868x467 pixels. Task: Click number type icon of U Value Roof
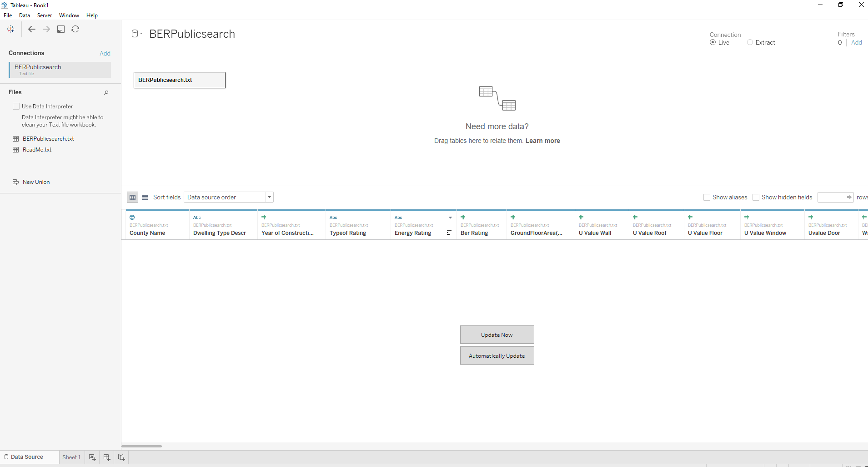click(635, 217)
